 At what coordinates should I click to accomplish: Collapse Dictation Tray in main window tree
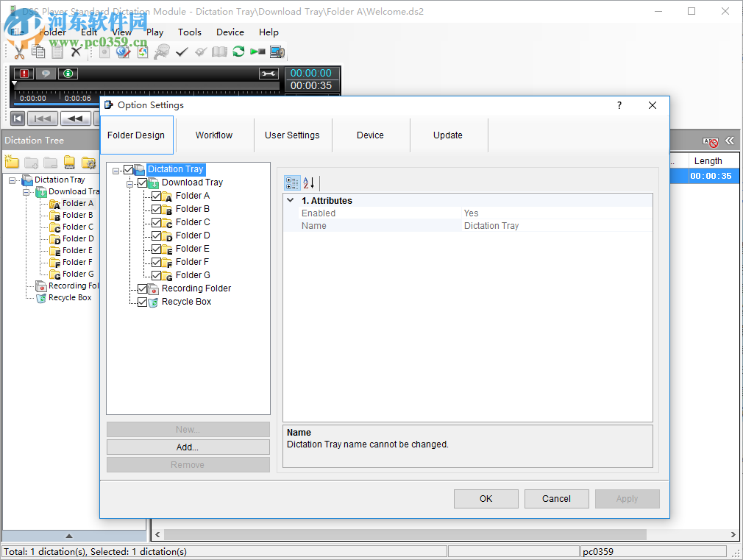(x=12, y=181)
